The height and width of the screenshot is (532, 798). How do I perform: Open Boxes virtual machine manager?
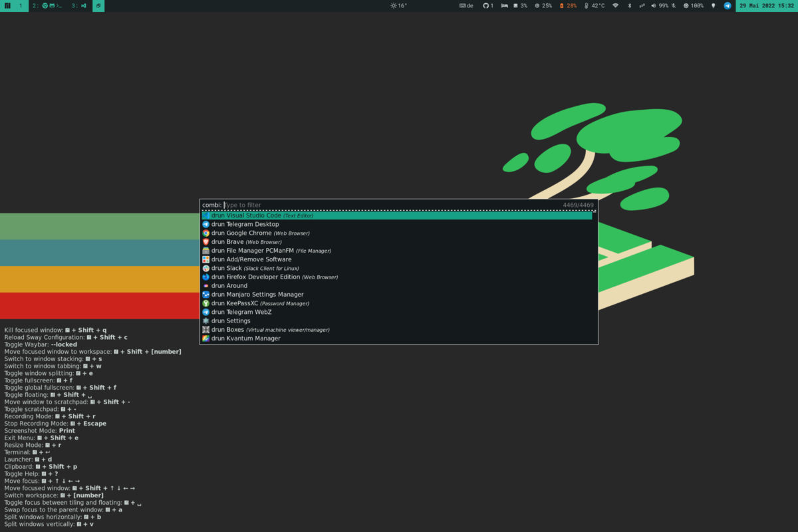229,329
